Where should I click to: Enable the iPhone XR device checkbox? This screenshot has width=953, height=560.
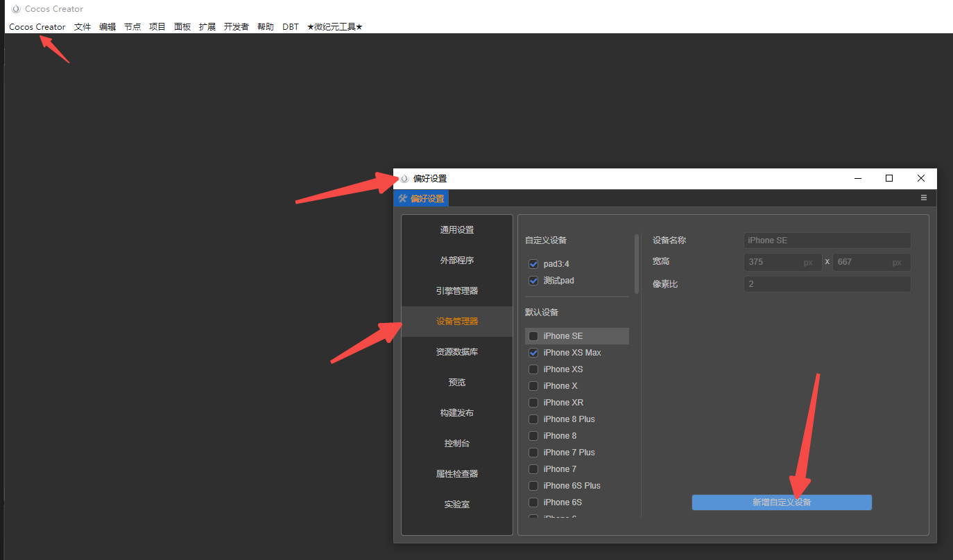coord(533,403)
